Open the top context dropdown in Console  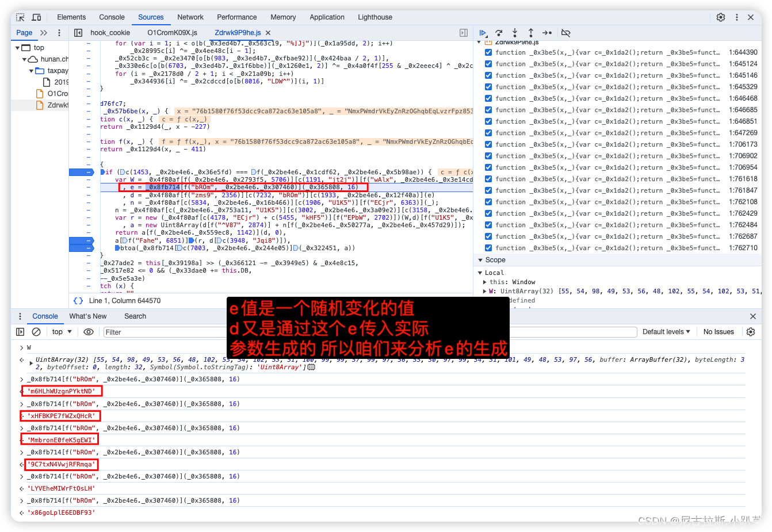(59, 331)
